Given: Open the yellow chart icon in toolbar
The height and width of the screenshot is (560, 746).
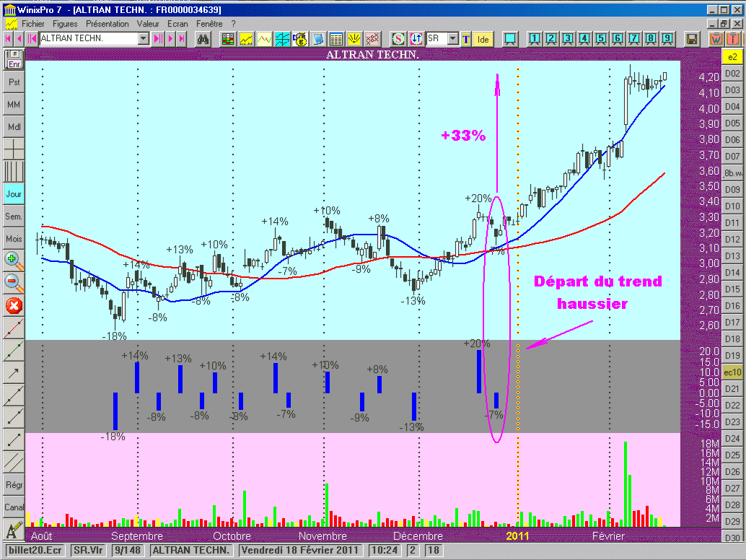Looking at the screenshot, I should 246,39.
